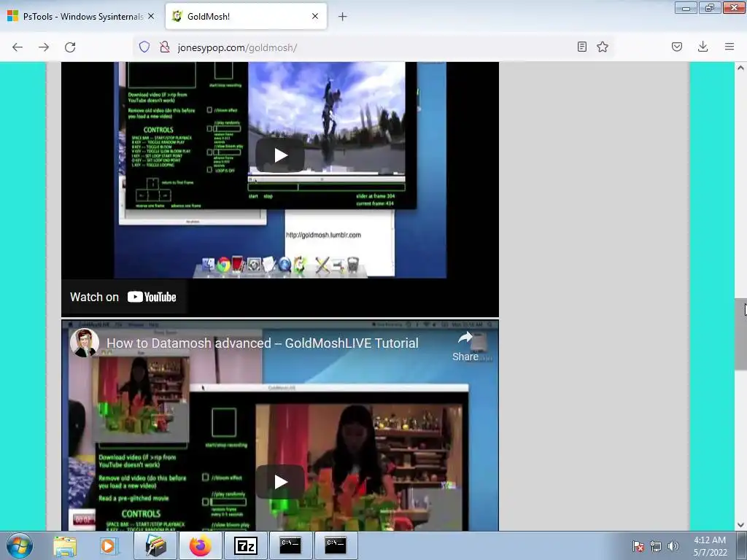This screenshot has height=560, width=747.
Task: Open 7-Zip from taskbar
Action: pos(246,545)
